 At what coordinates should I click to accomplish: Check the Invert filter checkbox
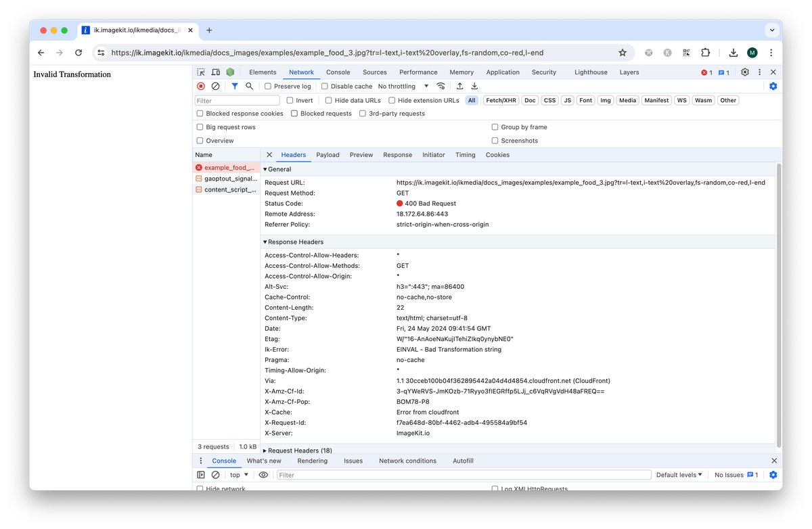point(290,100)
